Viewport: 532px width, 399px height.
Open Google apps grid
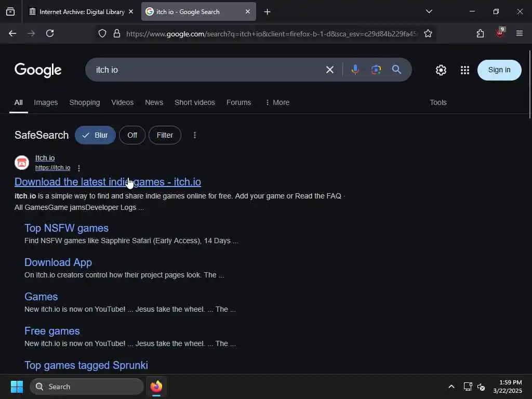point(465,70)
